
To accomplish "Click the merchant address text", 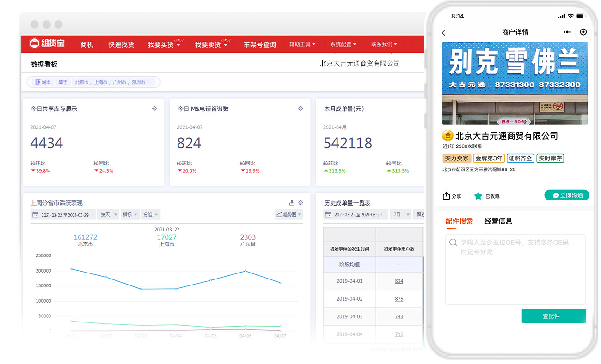I will coord(479,170).
